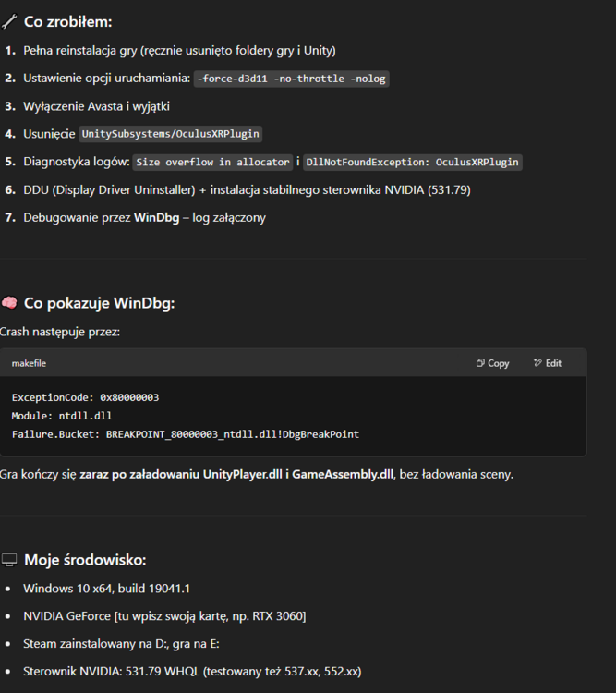Click 'Diagnostyka logów:' text

pos(77,162)
